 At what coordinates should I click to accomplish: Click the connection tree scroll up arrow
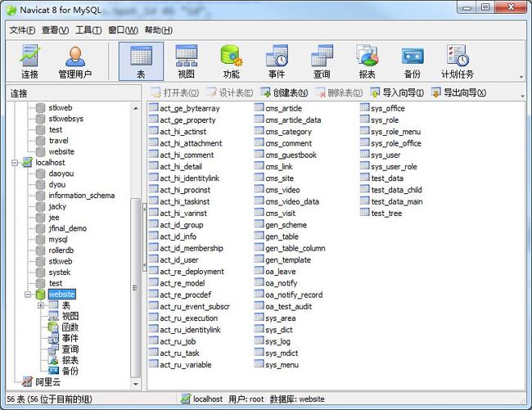point(136,109)
